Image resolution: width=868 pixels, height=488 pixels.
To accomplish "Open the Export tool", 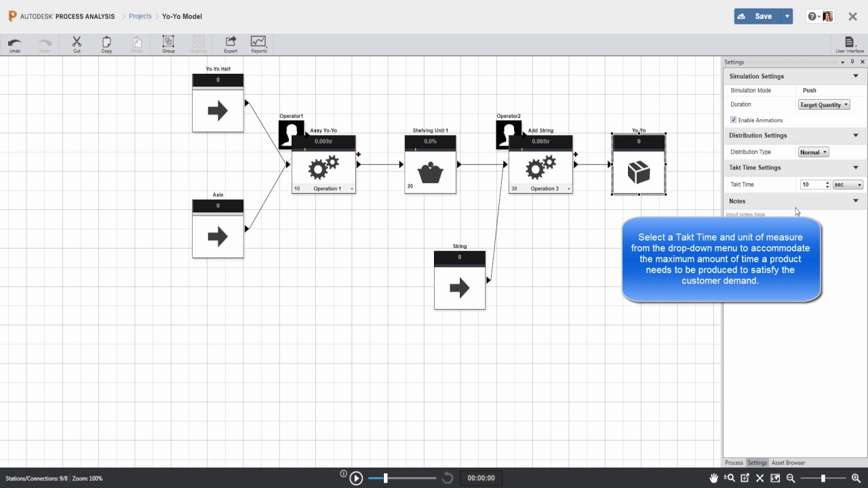I will [x=231, y=45].
